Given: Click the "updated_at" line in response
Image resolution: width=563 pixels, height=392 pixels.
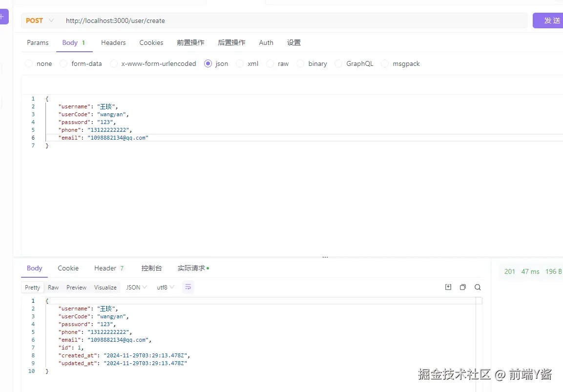Looking at the screenshot, I should click(x=123, y=363).
